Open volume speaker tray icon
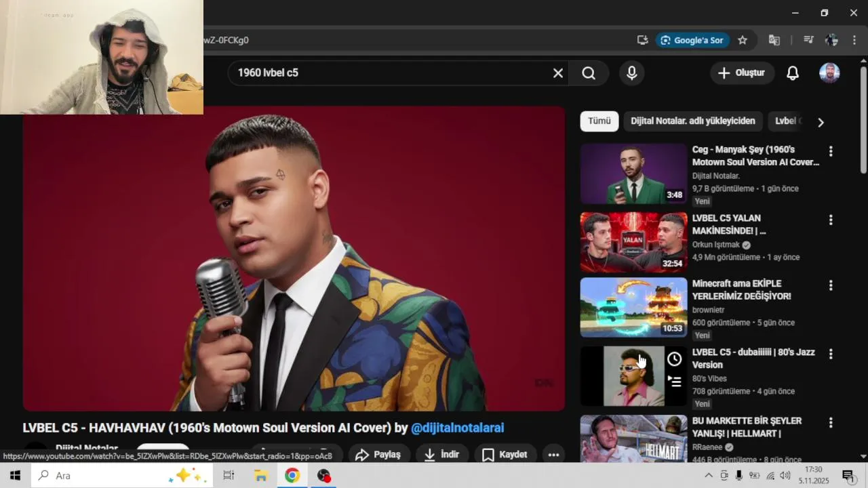 pos(785,475)
